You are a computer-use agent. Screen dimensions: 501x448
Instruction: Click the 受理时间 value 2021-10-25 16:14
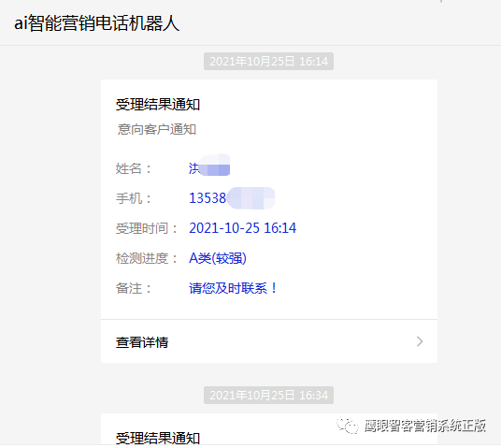242,228
